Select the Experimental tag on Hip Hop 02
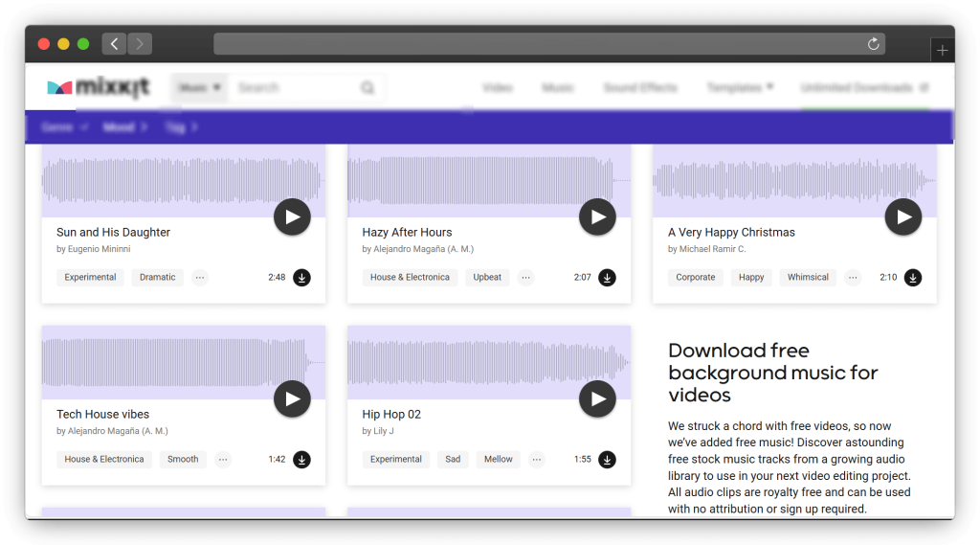This screenshot has width=980, height=545. click(x=396, y=460)
